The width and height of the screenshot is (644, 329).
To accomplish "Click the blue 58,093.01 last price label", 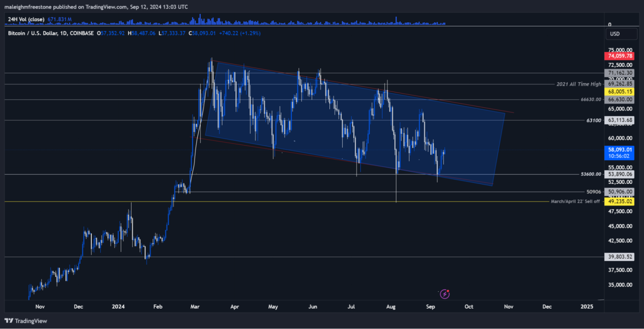I will pyautogui.click(x=620, y=149).
